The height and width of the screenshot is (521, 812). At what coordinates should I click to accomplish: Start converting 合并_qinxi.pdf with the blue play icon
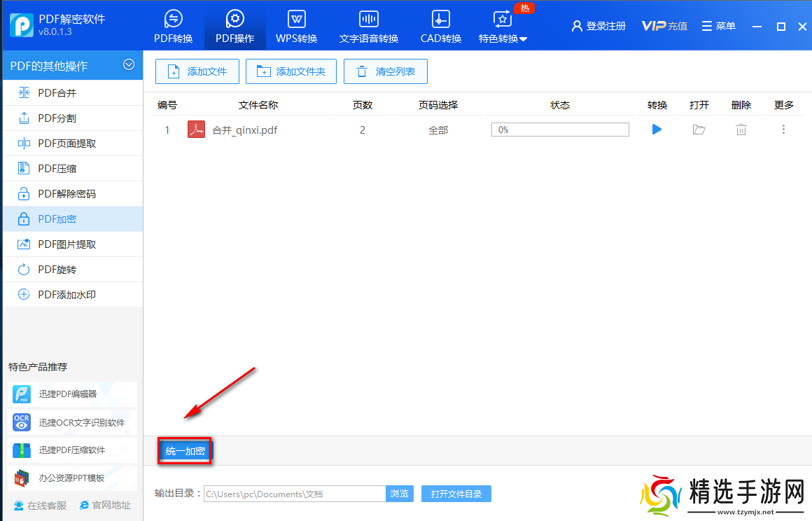point(656,129)
